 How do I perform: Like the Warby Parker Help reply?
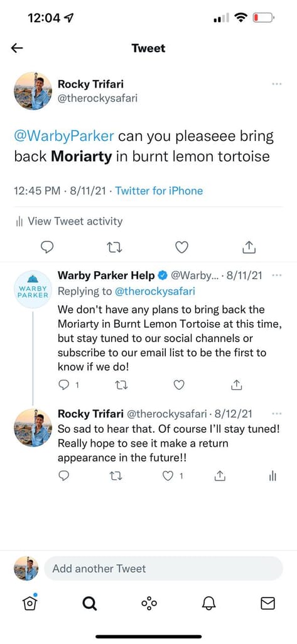pyautogui.click(x=179, y=385)
